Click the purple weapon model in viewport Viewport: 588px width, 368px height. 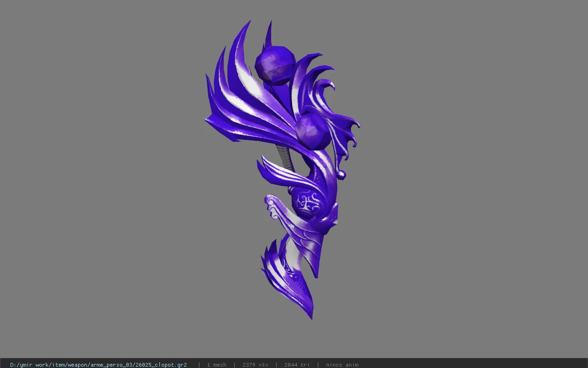point(282,170)
